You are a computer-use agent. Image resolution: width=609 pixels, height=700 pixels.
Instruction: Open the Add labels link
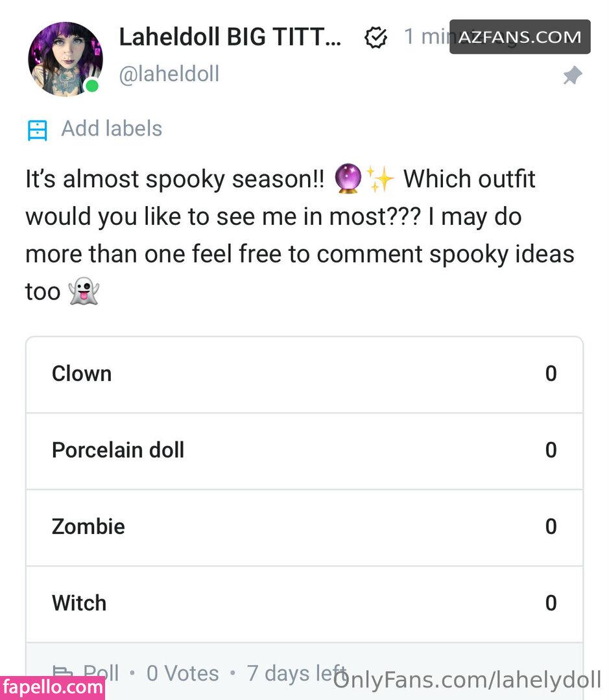112,129
